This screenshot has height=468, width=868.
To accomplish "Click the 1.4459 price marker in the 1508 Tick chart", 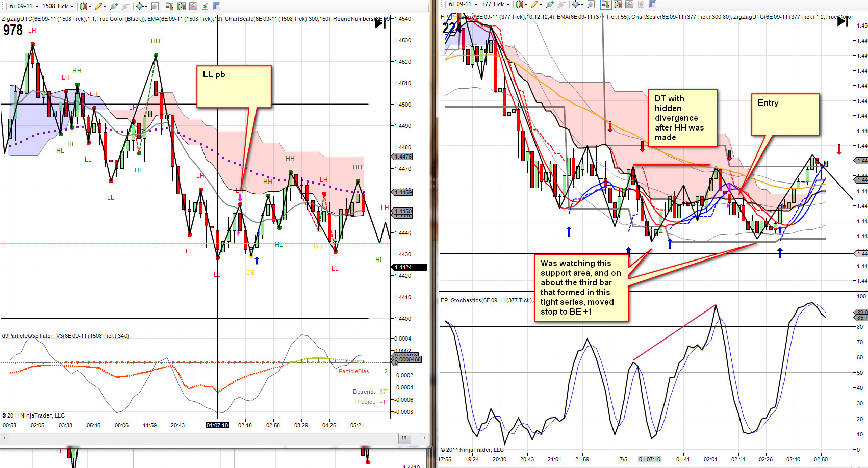I will 402,192.
